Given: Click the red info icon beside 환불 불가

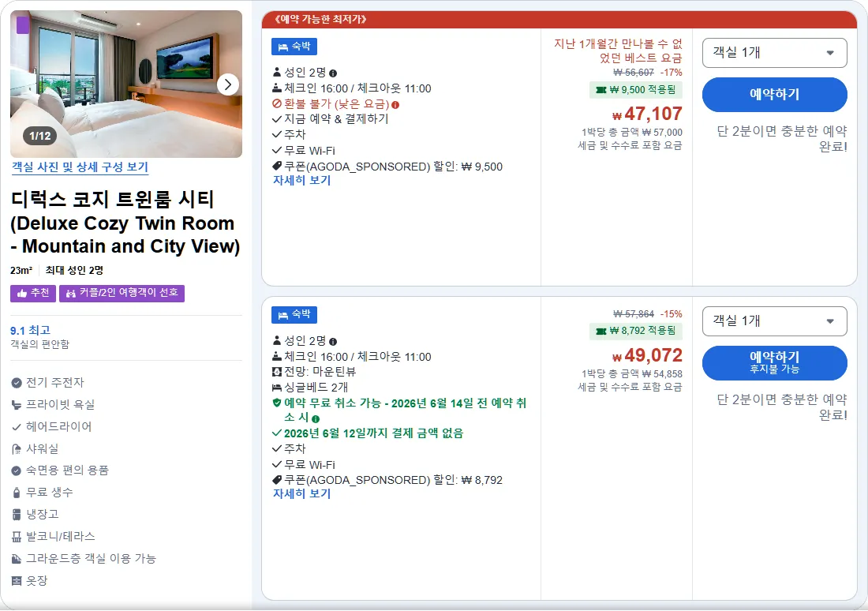Looking at the screenshot, I should [x=395, y=105].
